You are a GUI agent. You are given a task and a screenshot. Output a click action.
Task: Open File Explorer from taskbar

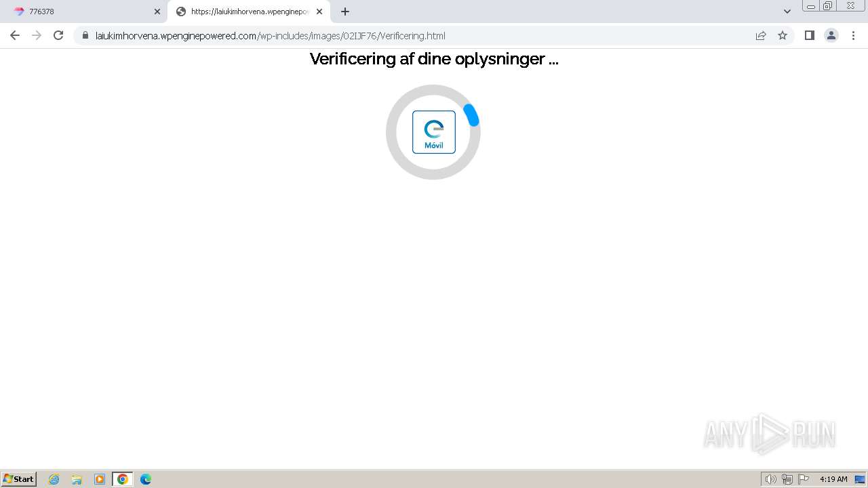coord(77,479)
